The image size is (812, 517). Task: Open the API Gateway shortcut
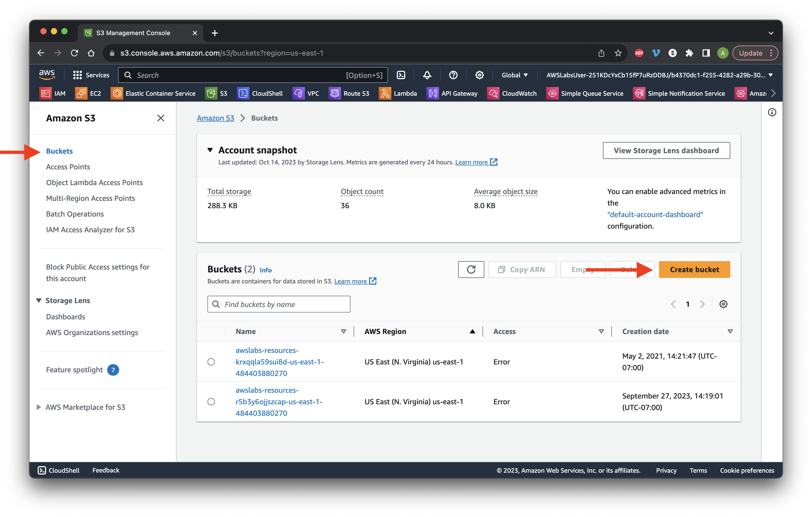pos(452,94)
